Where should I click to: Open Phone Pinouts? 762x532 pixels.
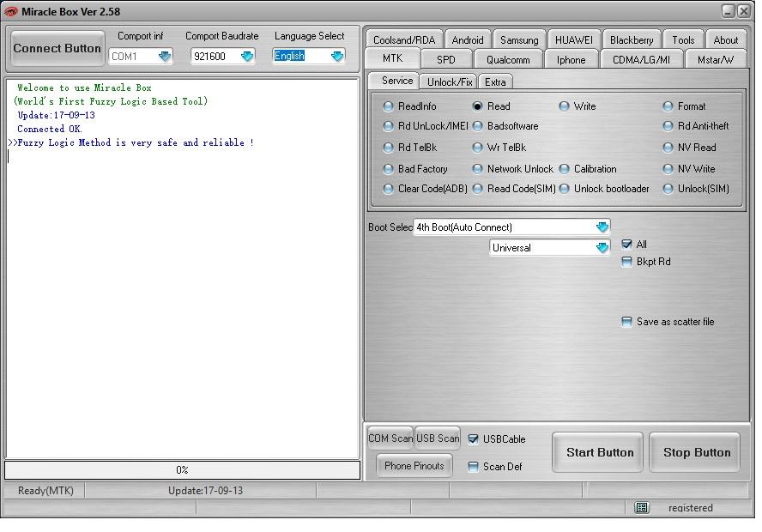414,466
